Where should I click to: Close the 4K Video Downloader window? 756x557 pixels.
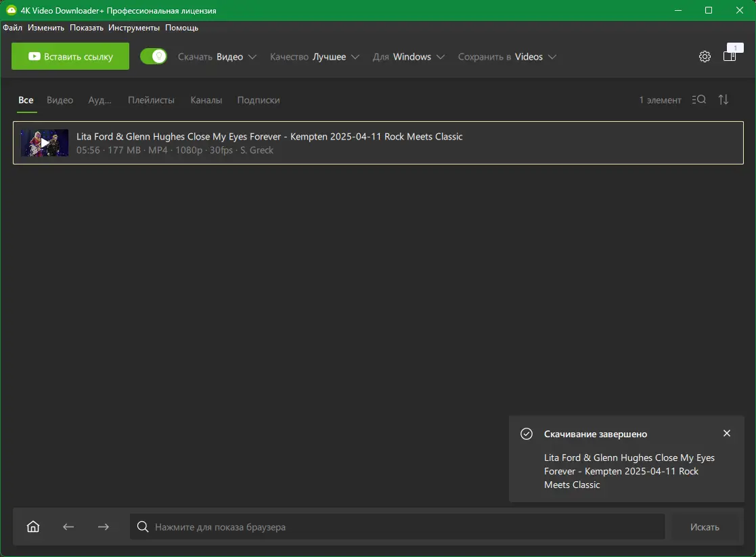[739, 10]
